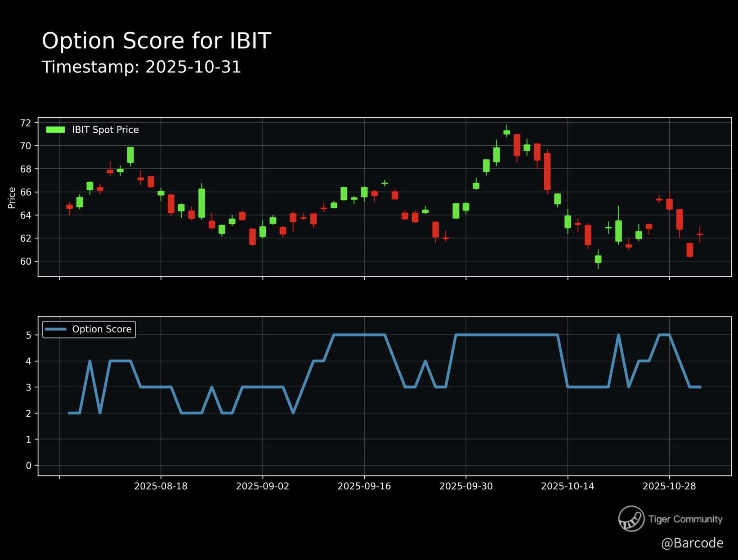Viewport: 738px width, 560px height.
Task: Click the "Option Score" legend label
Action: 102,329
